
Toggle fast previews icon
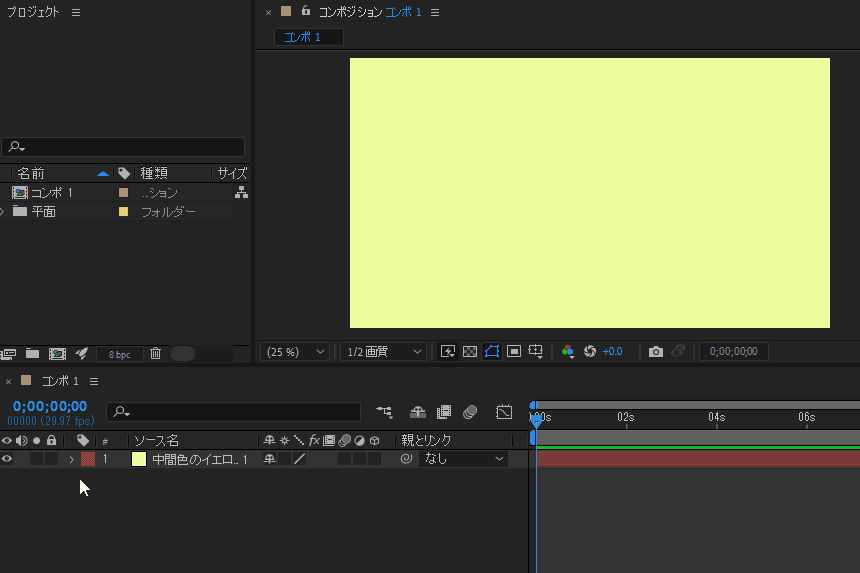tap(448, 351)
